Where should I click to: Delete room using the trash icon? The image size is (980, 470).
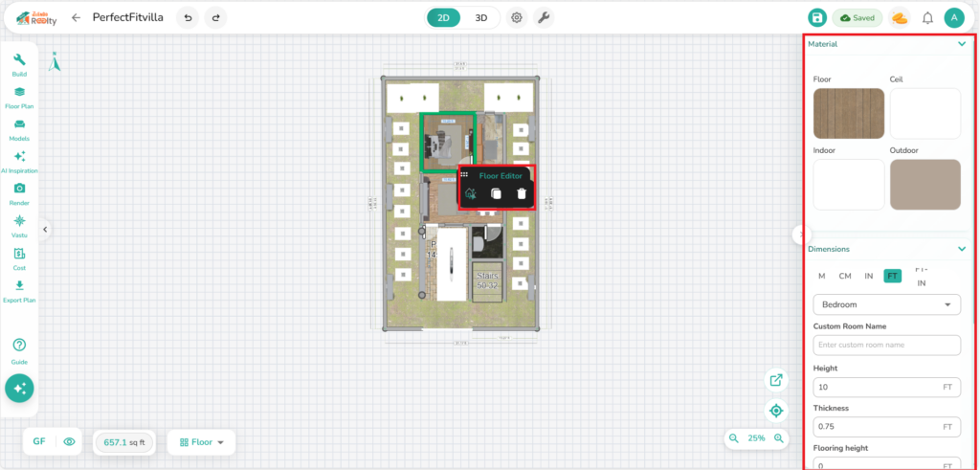click(522, 193)
